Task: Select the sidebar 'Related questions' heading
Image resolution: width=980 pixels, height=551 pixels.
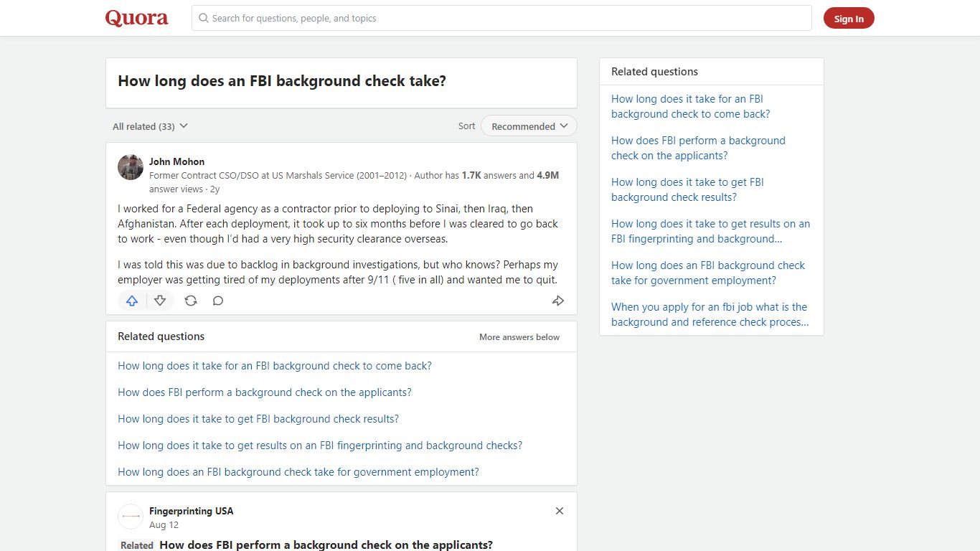Action: point(654,72)
